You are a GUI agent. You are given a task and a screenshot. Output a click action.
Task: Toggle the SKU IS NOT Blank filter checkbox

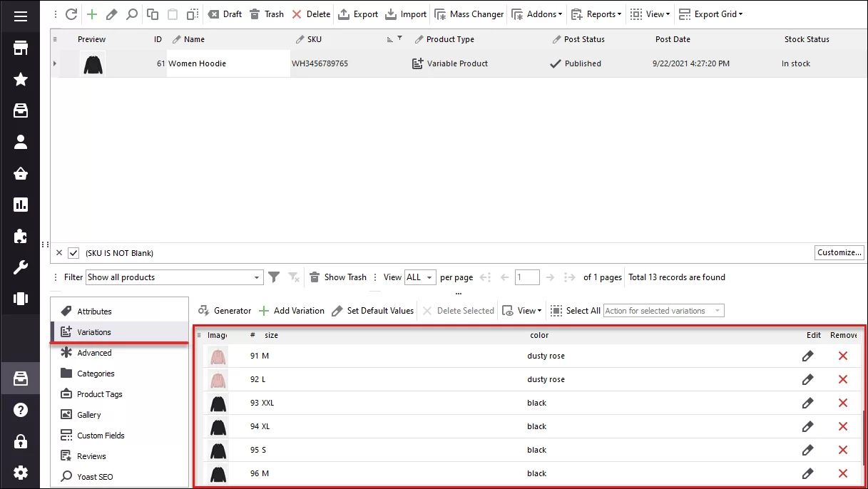(73, 252)
